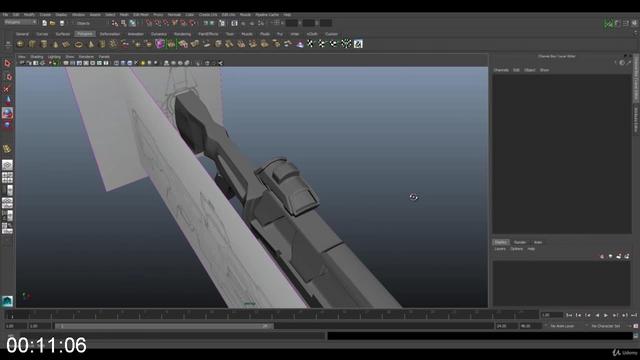Open Channels menu in Channel Box

[x=501, y=70]
